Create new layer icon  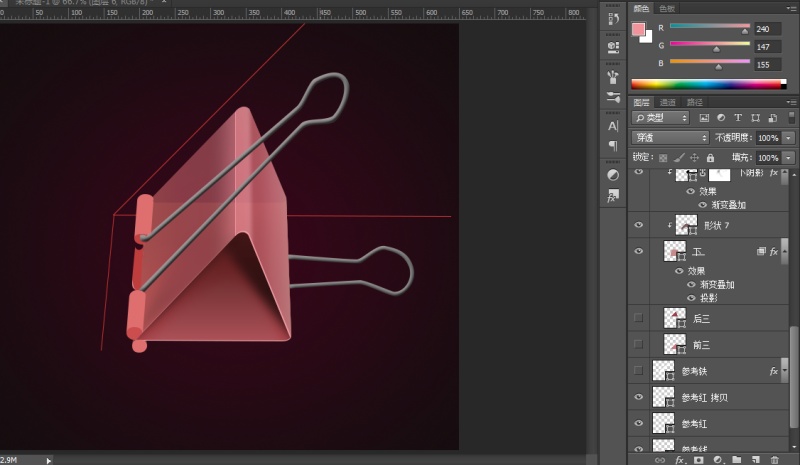(756, 460)
